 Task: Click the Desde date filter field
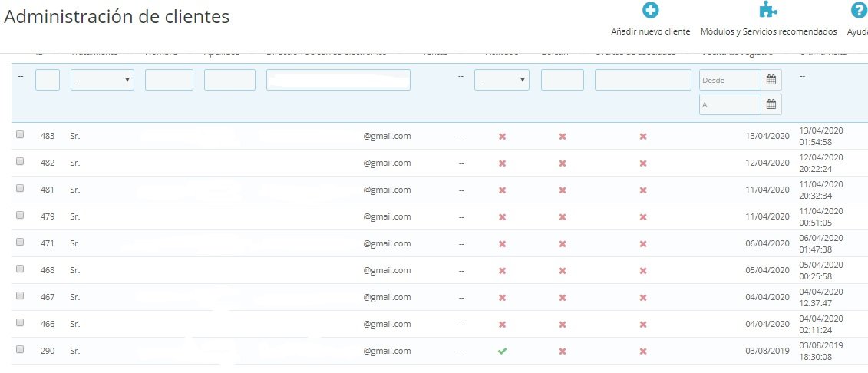coord(730,80)
